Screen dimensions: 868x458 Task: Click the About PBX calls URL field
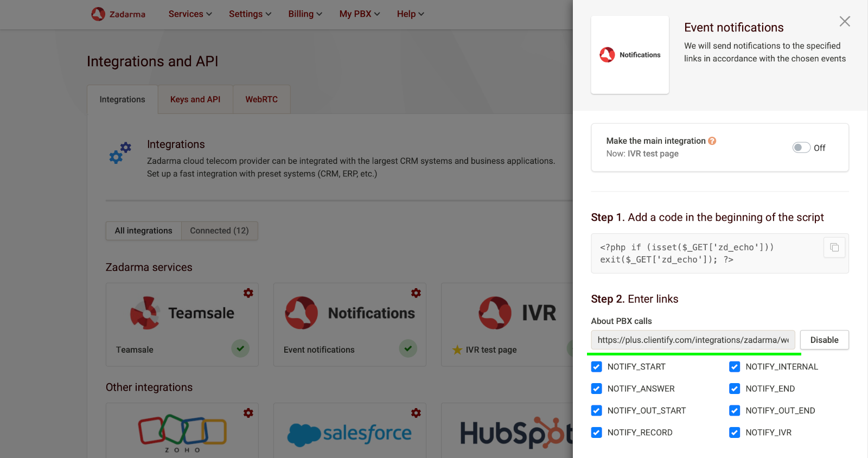pos(693,340)
